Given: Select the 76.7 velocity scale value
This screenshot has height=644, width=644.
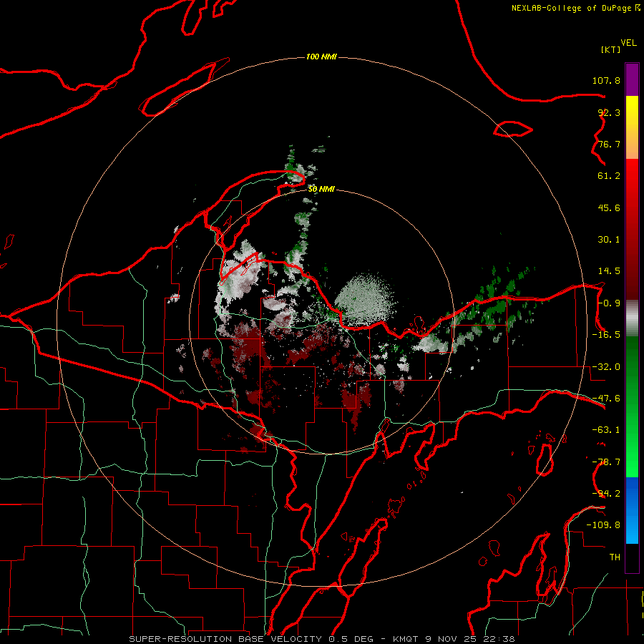Looking at the screenshot, I should click(609, 144).
